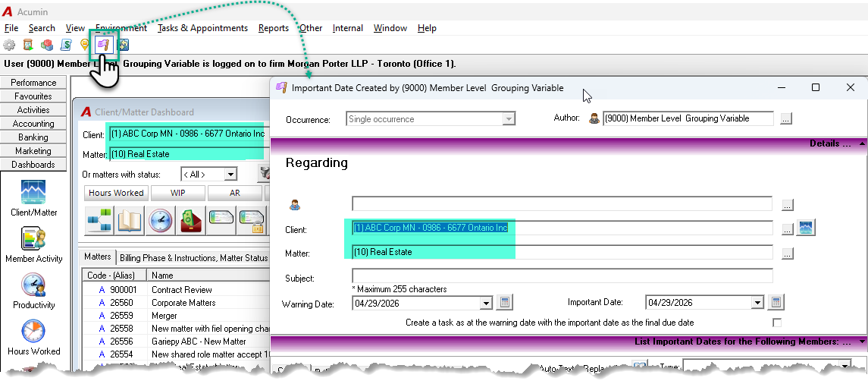The image size is (868, 381).
Task: Click the Accounting sidebar button
Action: [x=33, y=124]
